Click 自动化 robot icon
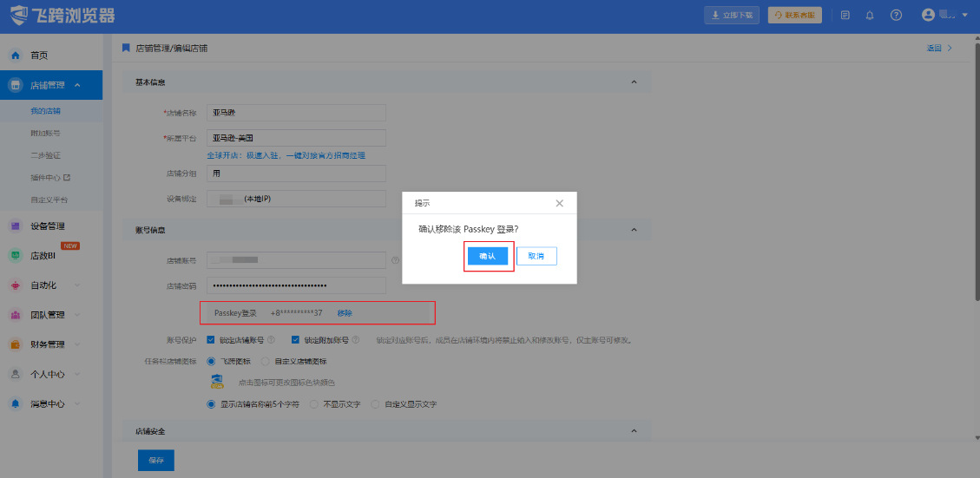 pyautogui.click(x=15, y=285)
